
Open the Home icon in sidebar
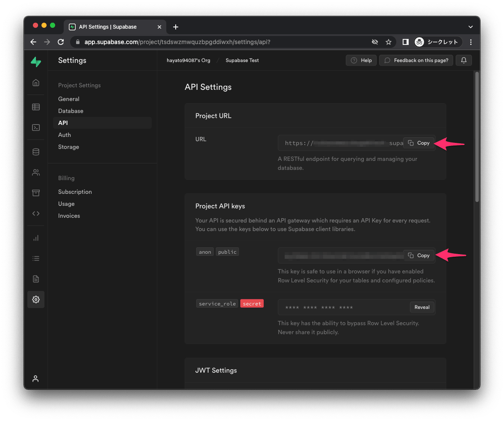point(36,83)
